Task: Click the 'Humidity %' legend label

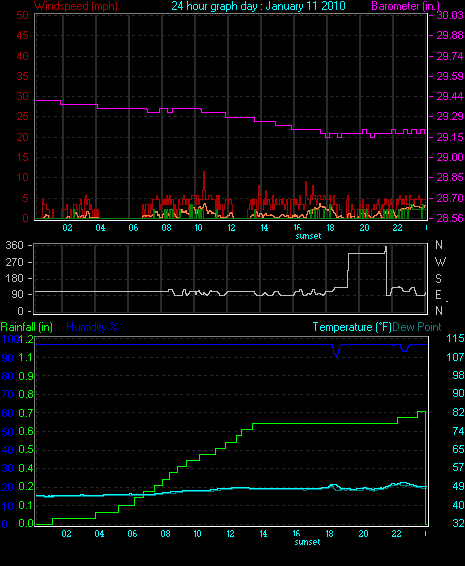Action: click(92, 327)
